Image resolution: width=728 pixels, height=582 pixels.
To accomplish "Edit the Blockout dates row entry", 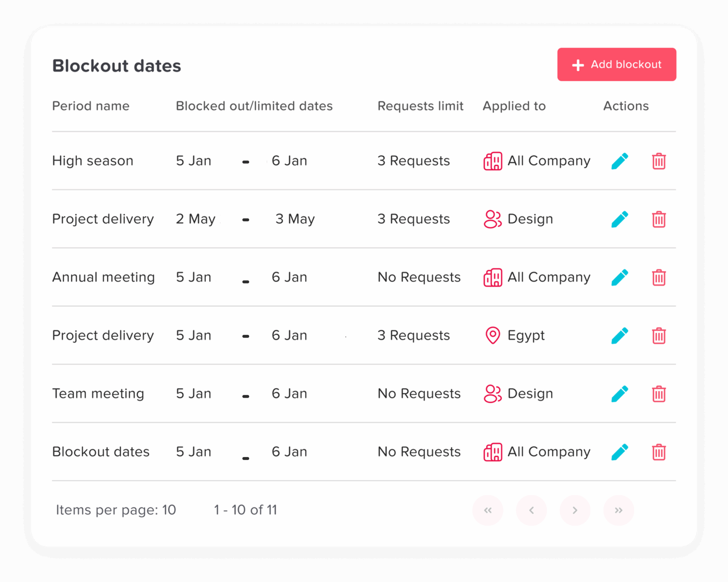I will 620,452.
